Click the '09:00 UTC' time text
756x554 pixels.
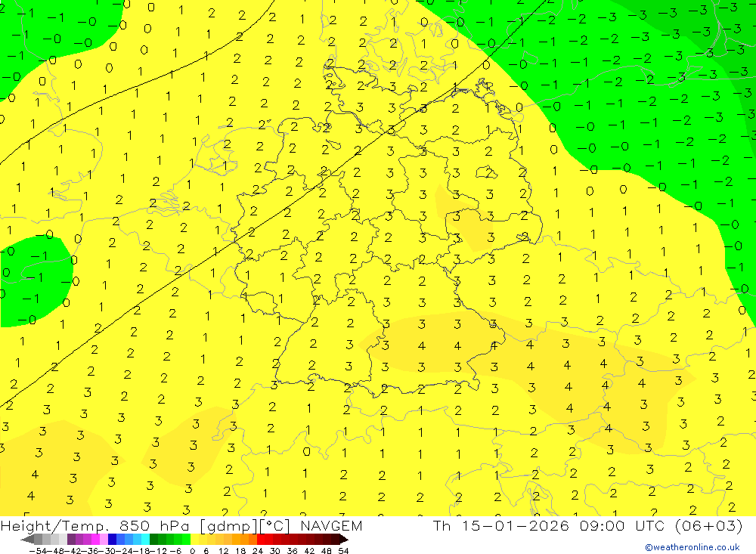click(622, 525)
